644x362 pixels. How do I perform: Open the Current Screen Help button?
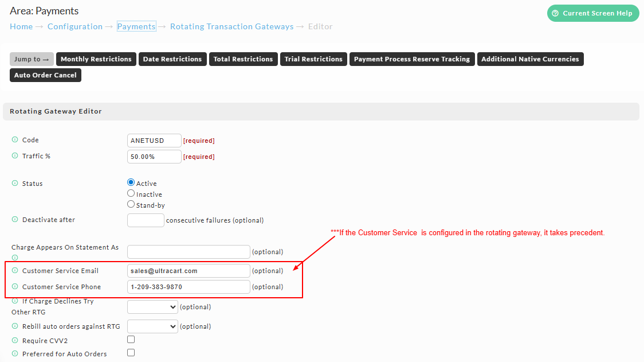[x=593, y=13]
